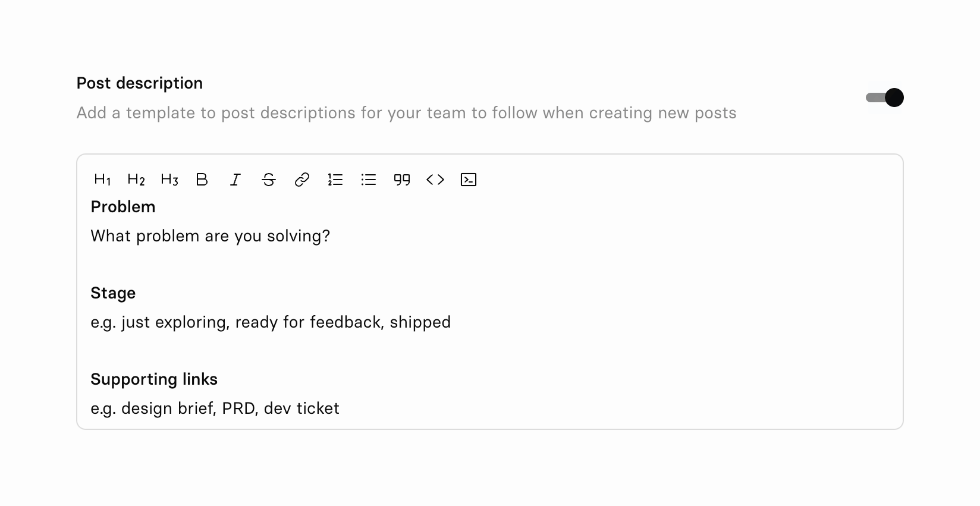Disable the Post description toggle
The width and height of the screenshot is (980, 506).
[885, 98]
